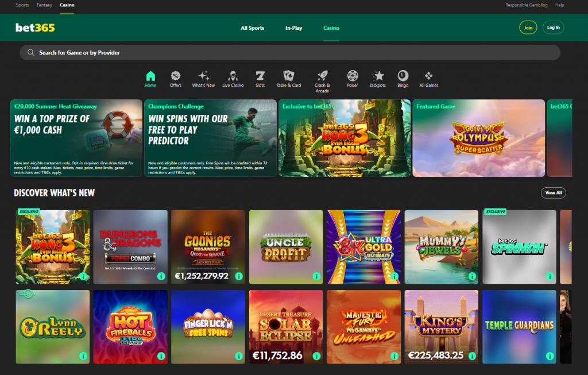Viewport: 588px width, 375px height.
Task: Launch the Uncle Profit game tile
Action: click(286, 247)
